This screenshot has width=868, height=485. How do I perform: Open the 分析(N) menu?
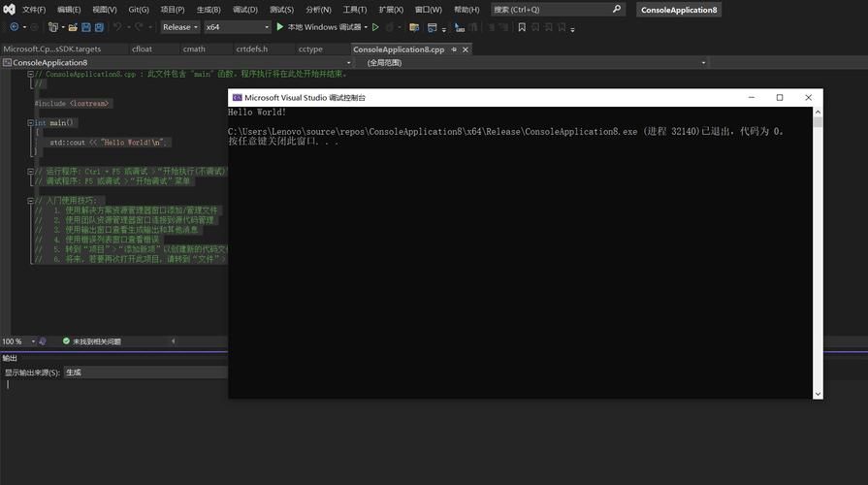point(318,10)
